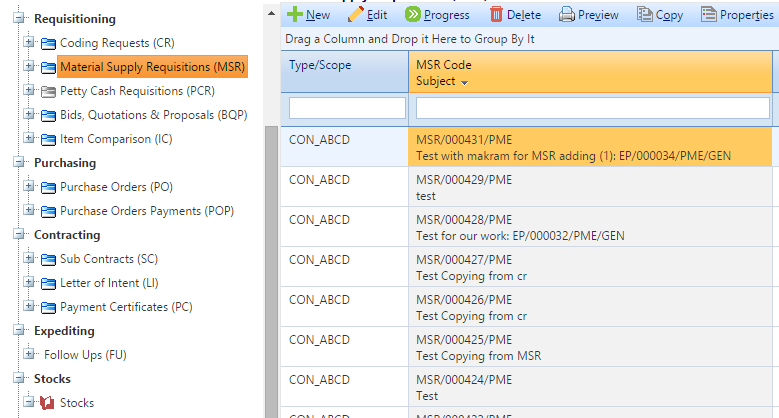
Task: Click the Purchase Orders Payments folder icon
Action: (48, 212)
